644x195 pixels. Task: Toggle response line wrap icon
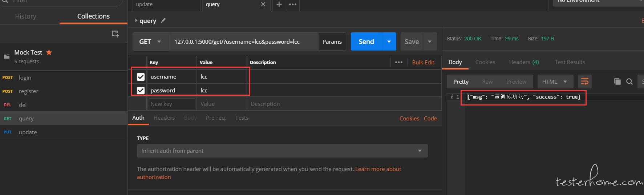[x=585, y=81]
